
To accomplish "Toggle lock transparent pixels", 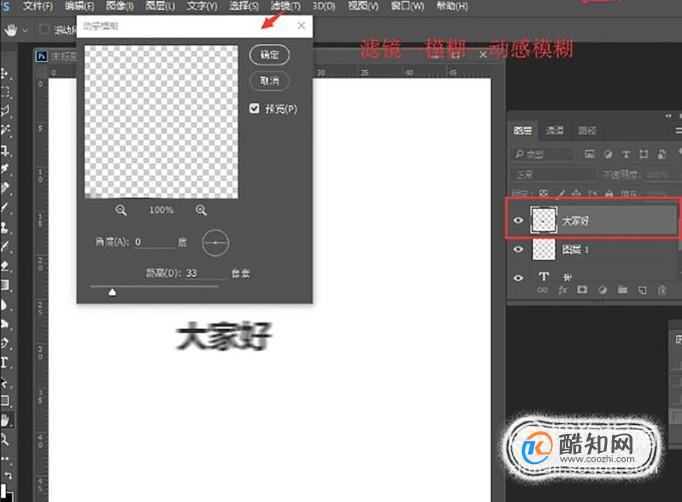I will click(544, 193).
